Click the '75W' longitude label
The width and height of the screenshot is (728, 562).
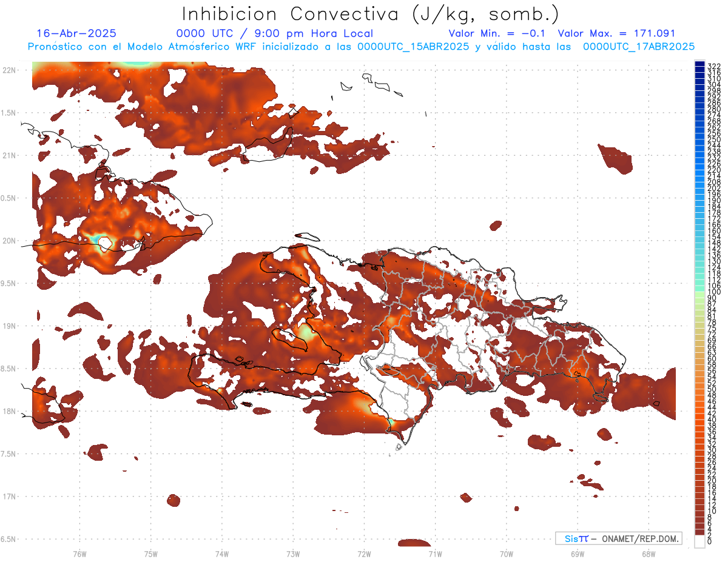tap(150, 554)
